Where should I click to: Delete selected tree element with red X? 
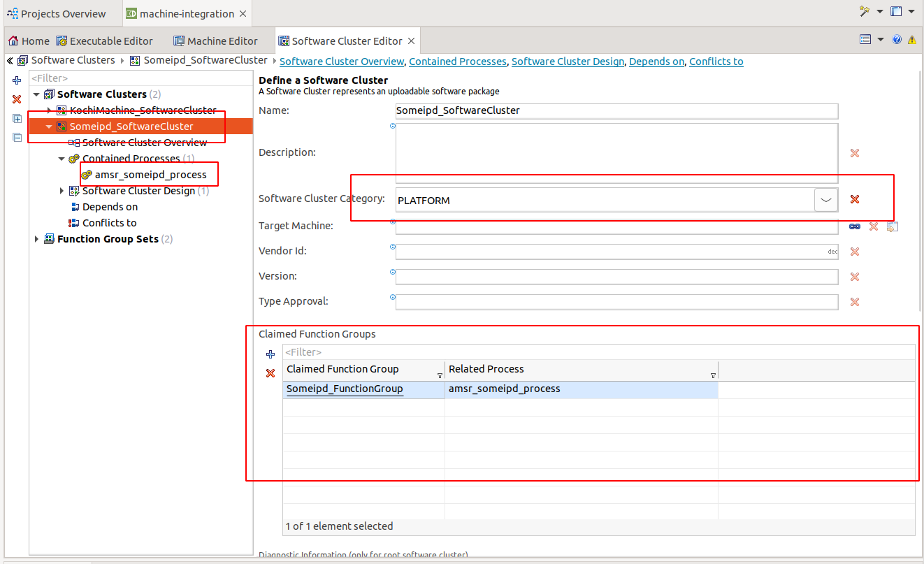(x=17, y=99)
